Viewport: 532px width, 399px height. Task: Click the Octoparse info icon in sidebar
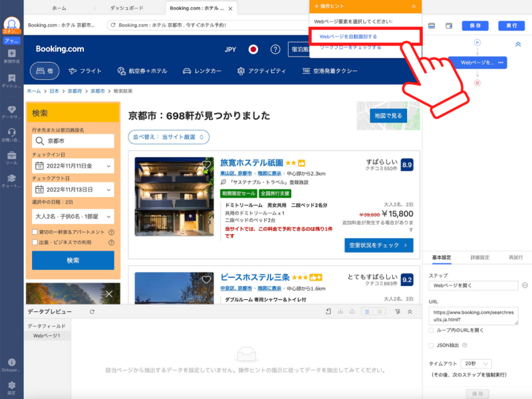[x=11, y=362]
